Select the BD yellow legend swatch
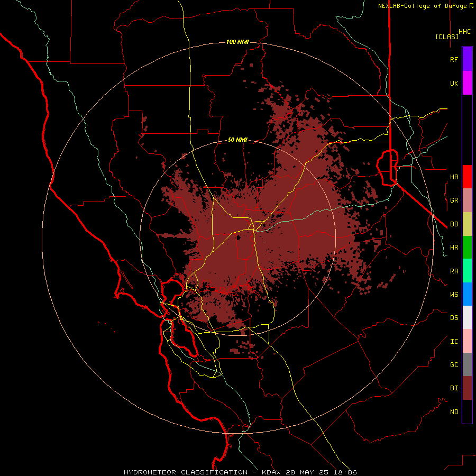Image resolution: width=476 pixels, height=476 pixels. (467, 224)
